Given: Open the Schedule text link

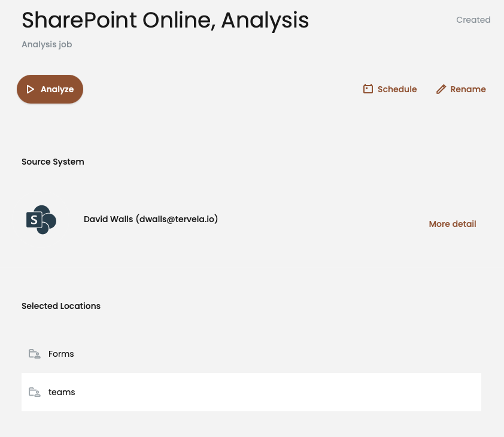Looking at the screenshot, I should [x=397, y=89].
